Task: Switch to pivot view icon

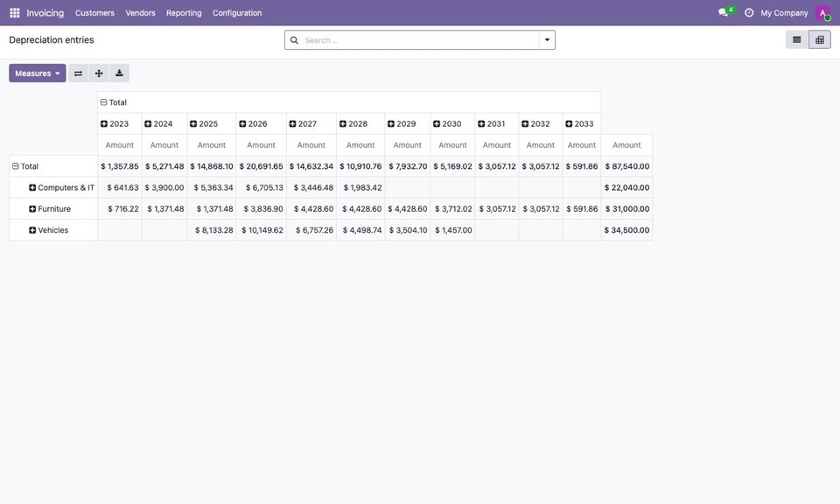Action: [820, 39]
